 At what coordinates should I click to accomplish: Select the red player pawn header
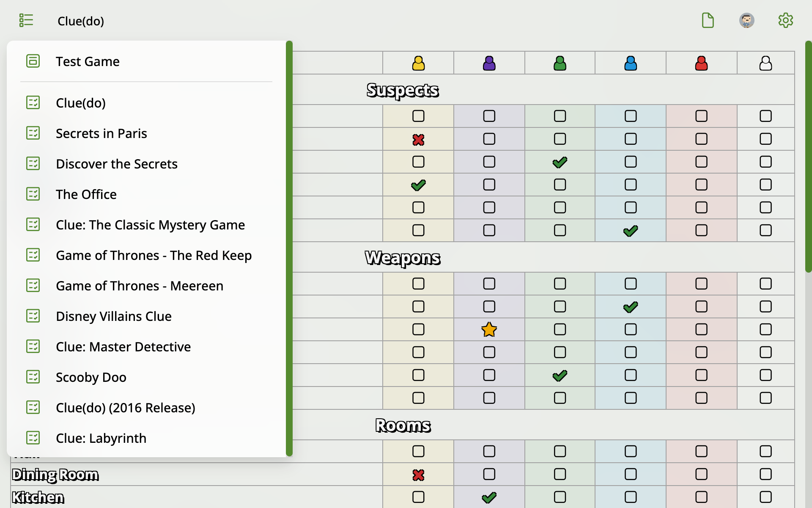tap(702, 63)
